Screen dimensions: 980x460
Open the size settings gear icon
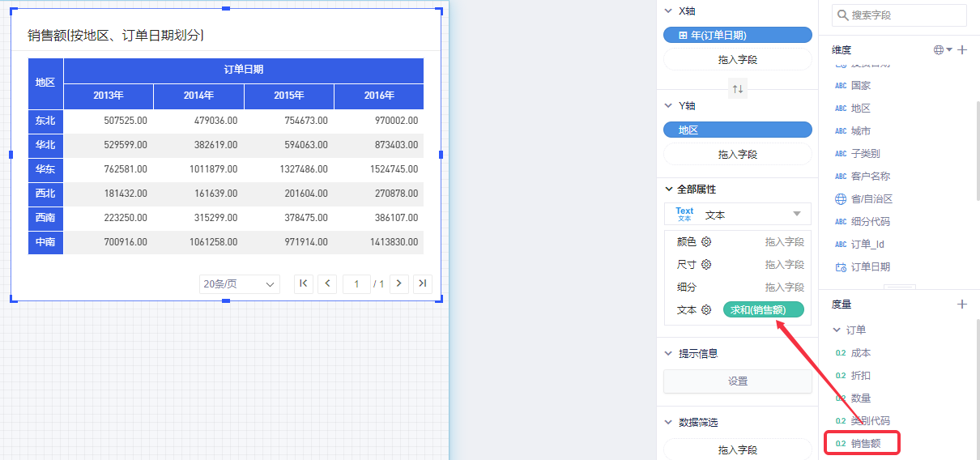click(x=706, y=265)
